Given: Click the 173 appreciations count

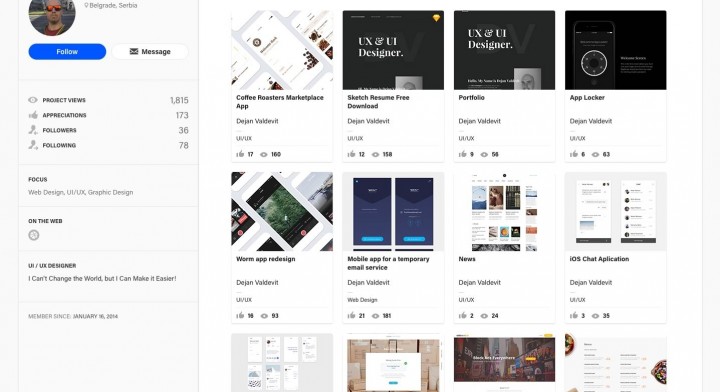Looking at the screenshot, I should pos(182,115).
